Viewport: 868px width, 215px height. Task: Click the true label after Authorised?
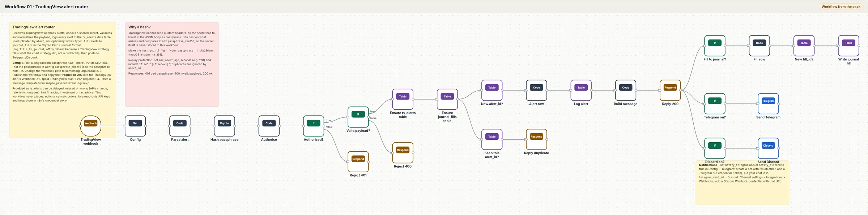[328, 120]
